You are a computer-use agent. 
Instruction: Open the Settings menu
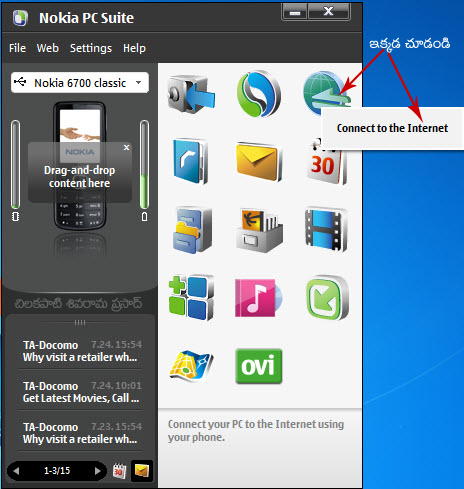(x=91, y=48)
